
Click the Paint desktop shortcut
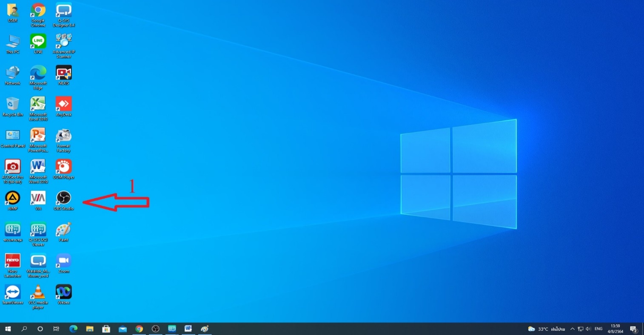coord(64,233)
